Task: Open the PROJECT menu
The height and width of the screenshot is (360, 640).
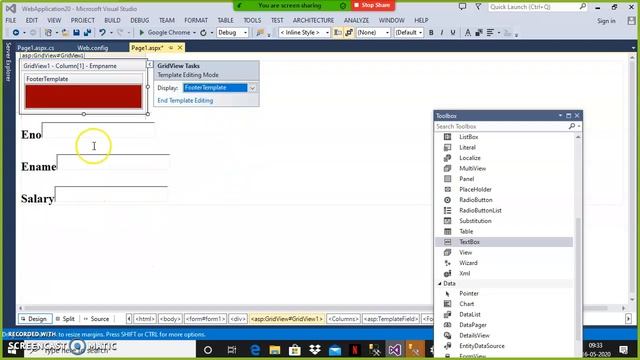Action: pyautogui.click(x=82, y=20)
